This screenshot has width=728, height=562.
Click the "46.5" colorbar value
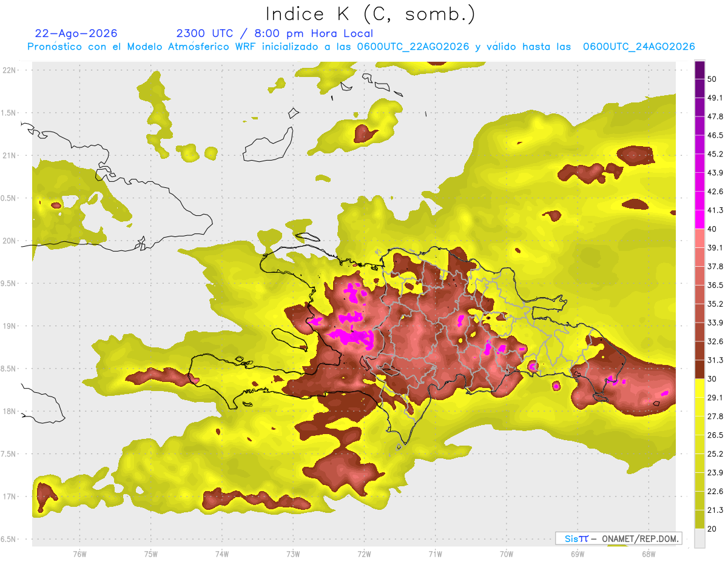point(715,135)
